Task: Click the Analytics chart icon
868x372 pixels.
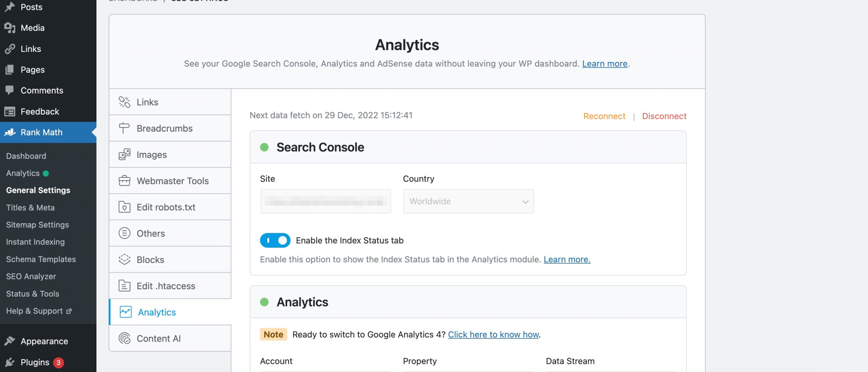Action: click(x=124, y=312)
